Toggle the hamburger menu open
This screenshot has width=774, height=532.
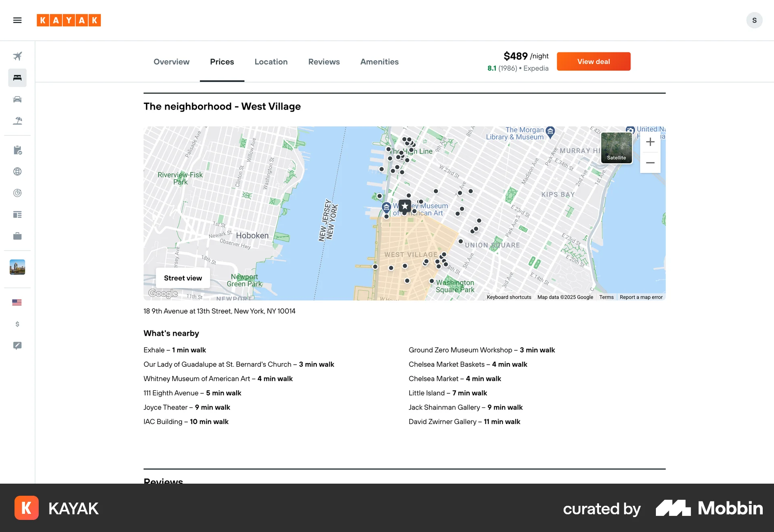(17, 20)
